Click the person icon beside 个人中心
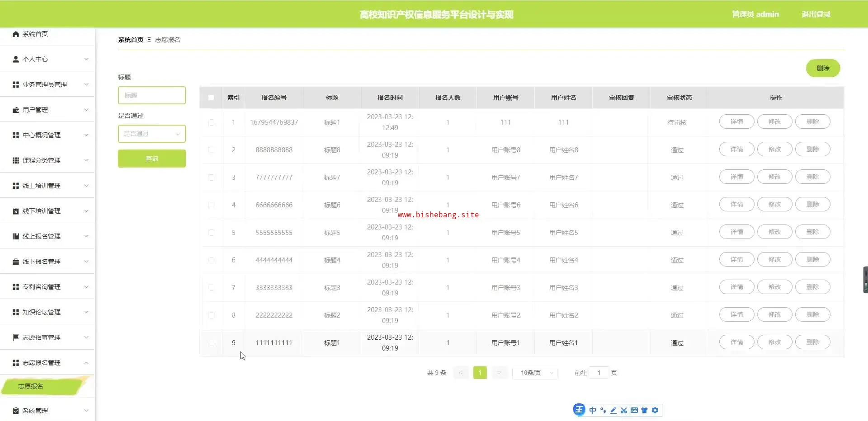The image size is (868, 421). pos(16,59)
